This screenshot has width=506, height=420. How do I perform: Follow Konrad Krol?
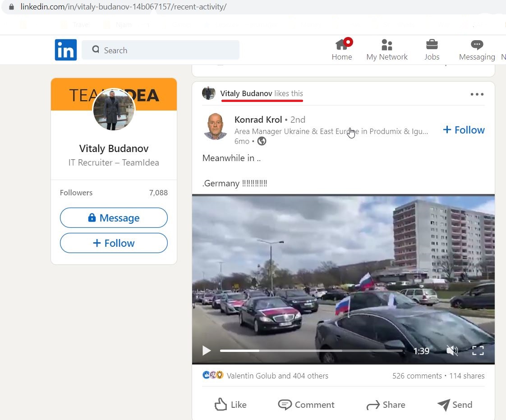click(x=464, y=130)
